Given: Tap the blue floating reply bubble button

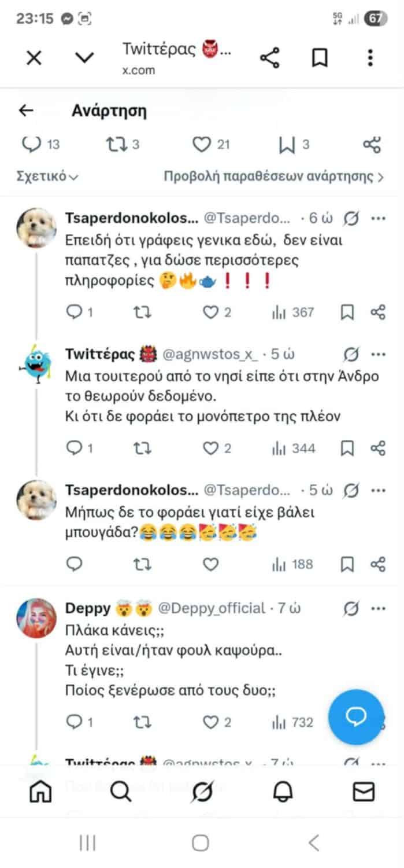Looking at the screenshot, I should [x=356, y=717].
